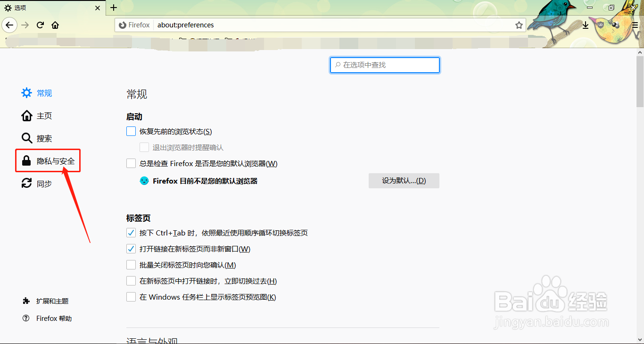Open the downloads panel arrow icon

(586, 25)
